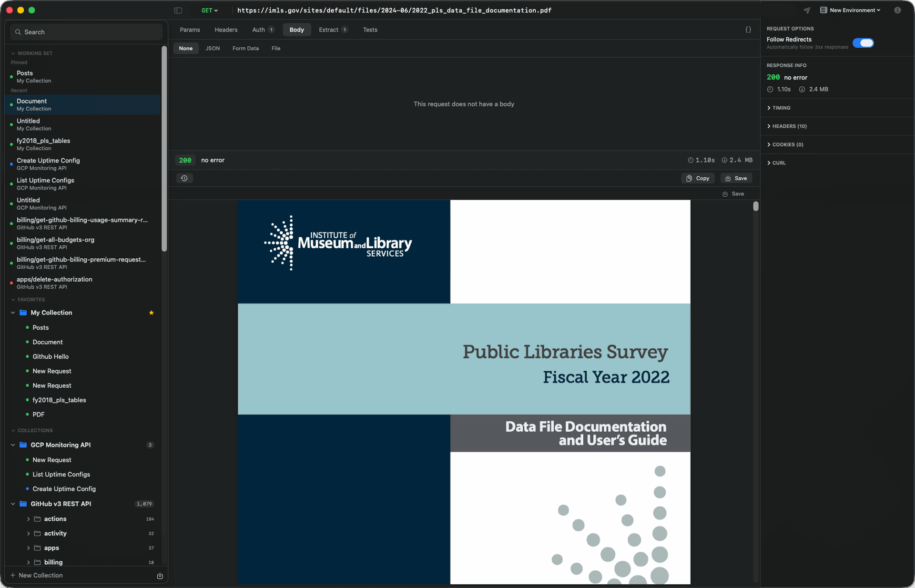
Task: Toggle the Follow Redirects switch
Action: (863, 43)
